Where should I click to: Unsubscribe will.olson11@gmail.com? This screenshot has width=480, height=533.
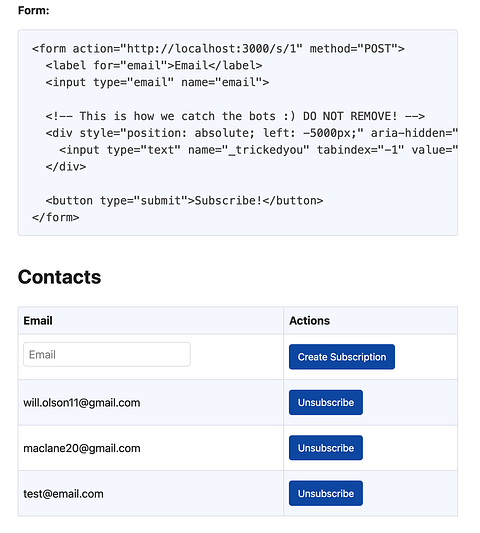click(x=326, y=402)
